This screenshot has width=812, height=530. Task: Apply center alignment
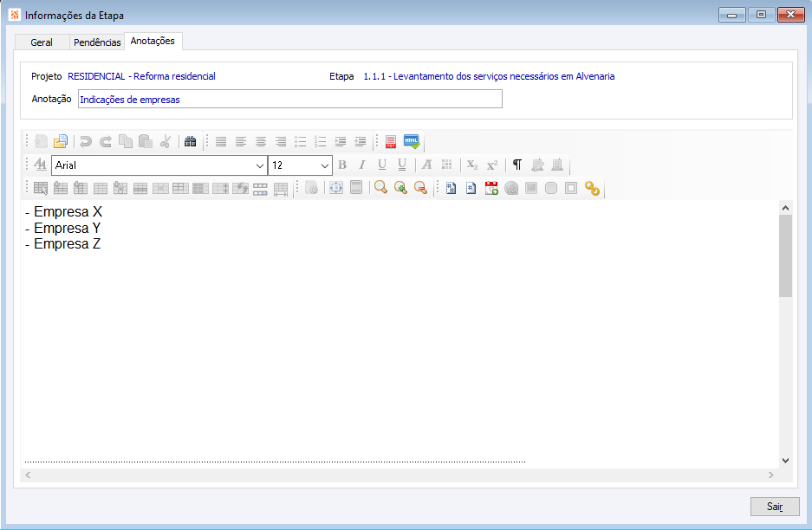pos(261,141)
